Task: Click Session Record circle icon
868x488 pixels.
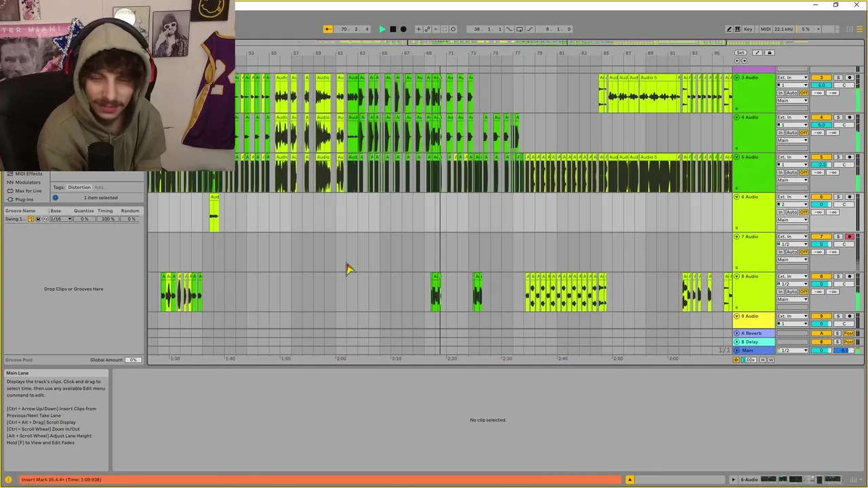Action: coord(453,29)
